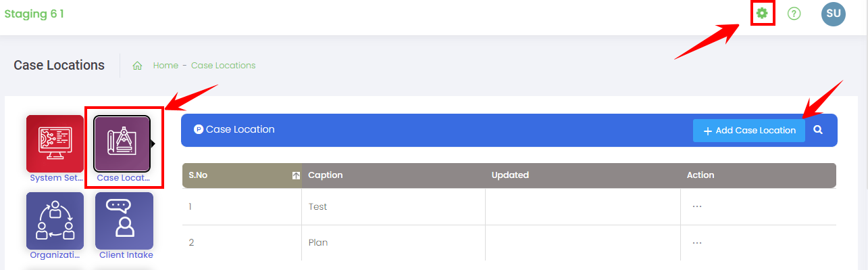Open the green settings gear icon
The height and width of the screenshot is (270, 868).
click(762, 13)
